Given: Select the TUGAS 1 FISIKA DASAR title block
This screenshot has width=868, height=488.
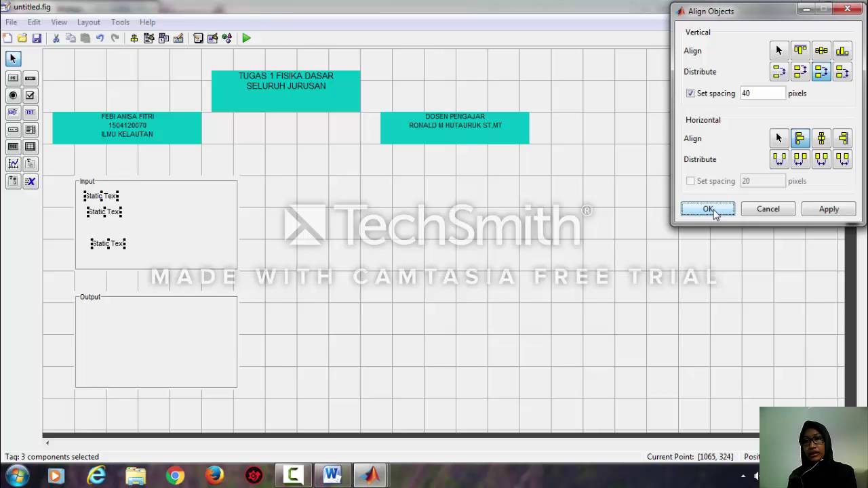Looking at the screenshot, I should click(286, 91).
